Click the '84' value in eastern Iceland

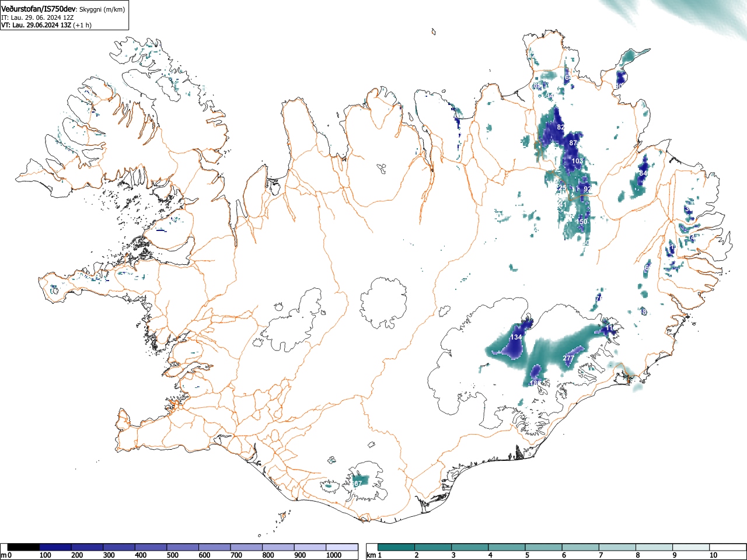pyautogui.click(x=643, y=174)
